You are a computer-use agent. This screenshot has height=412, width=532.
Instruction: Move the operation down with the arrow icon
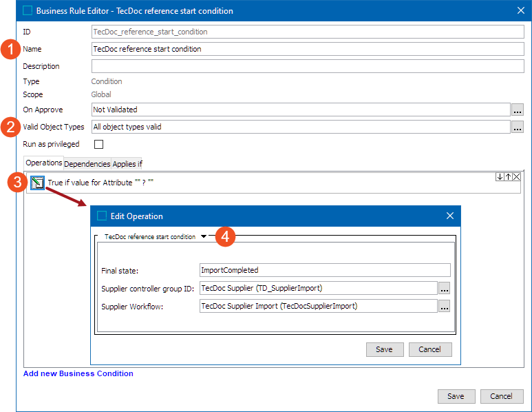500,176
